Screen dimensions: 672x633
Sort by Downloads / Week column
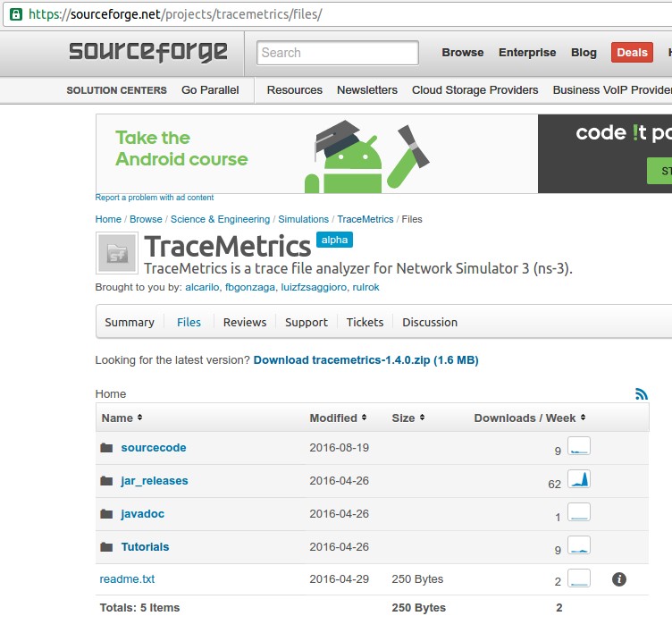530,418
